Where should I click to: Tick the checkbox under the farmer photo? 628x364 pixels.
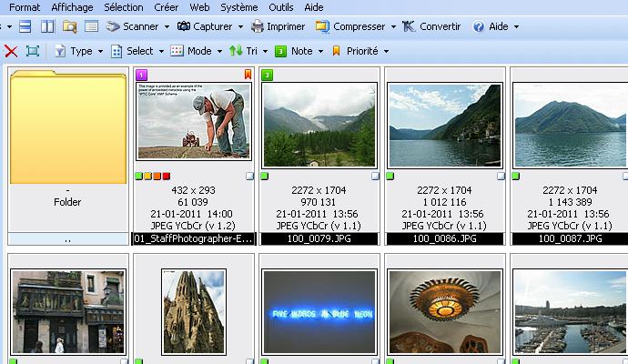[x=249, y=177]
